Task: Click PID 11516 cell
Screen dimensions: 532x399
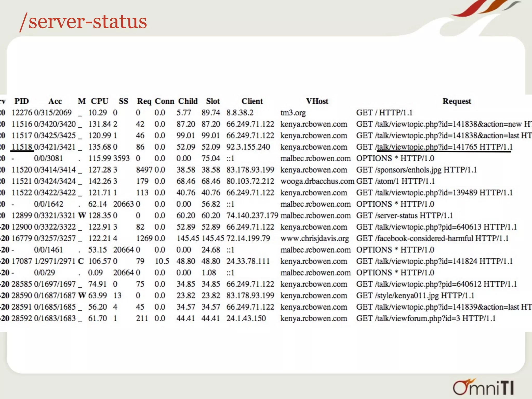Action: 22,124
